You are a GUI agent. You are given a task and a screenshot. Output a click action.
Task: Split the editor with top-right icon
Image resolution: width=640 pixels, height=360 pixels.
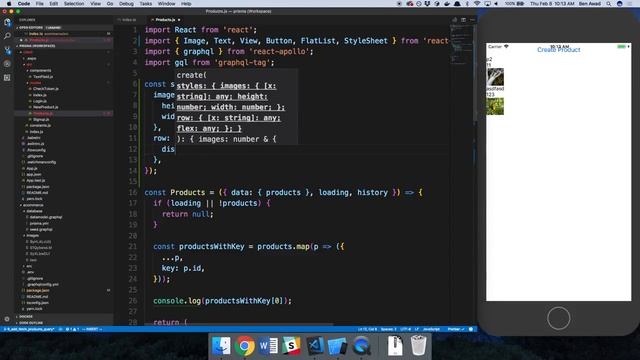[463, 20]
